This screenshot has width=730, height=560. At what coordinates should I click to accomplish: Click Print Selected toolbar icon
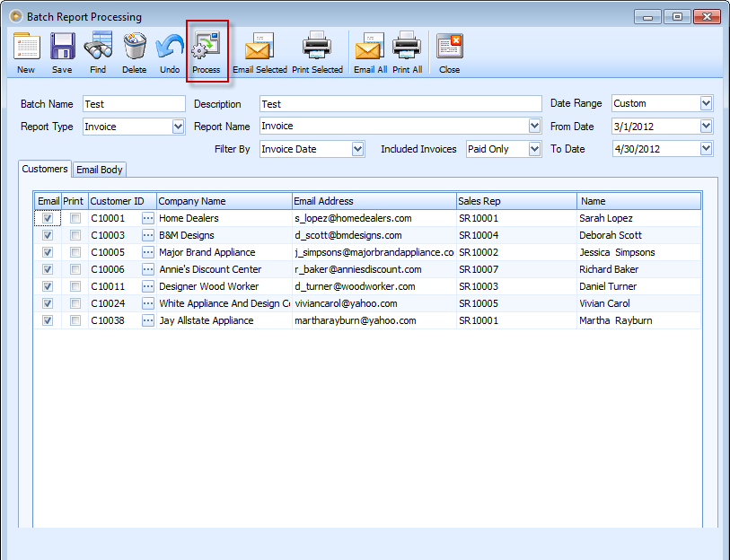[x=317, y=52]
